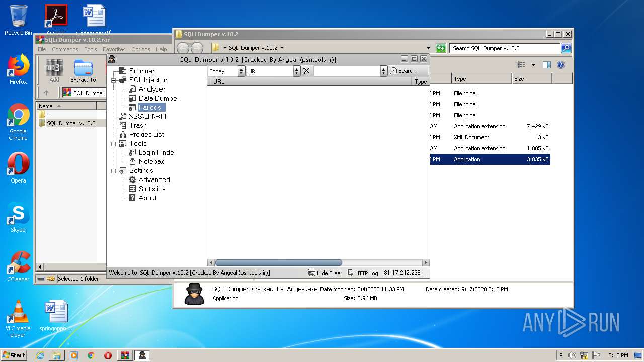The image size is (644, 362).
Task: Open the Explorer address bar history dropdown
Action: tap(428, 48)
